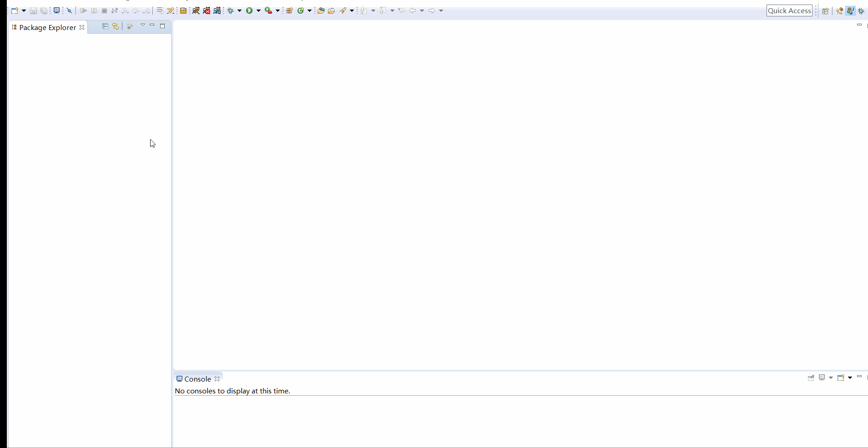Screen dimensions: 868x448
Task: Click inside the Quick Access field
Action: (x=790, y=10)
